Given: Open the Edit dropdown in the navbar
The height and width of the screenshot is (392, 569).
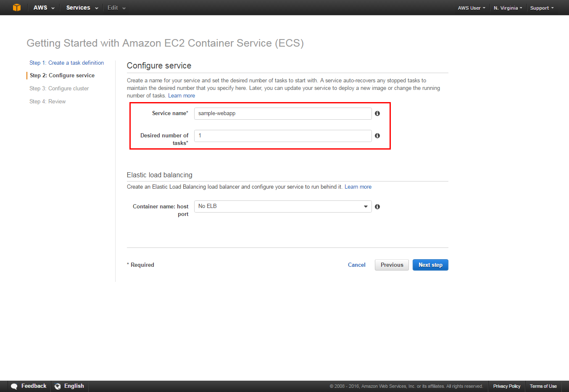Looking at the screenshot, I should click(x=116, y=8).
